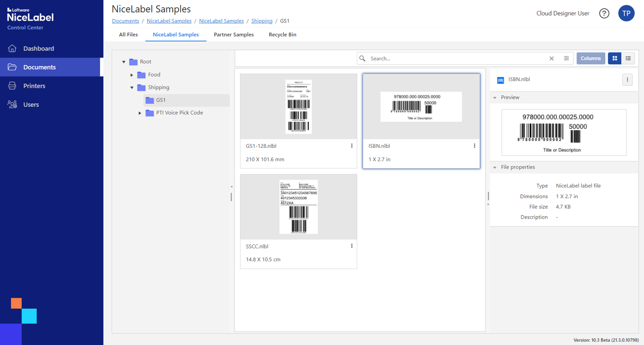Open the options menu for ISBN.nlbl card
This screenshot has width=644, height=345.
[x=474, y=145]
